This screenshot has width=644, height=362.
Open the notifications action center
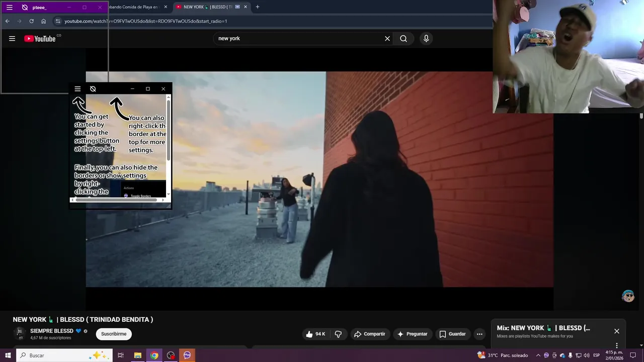pos(633,355)
